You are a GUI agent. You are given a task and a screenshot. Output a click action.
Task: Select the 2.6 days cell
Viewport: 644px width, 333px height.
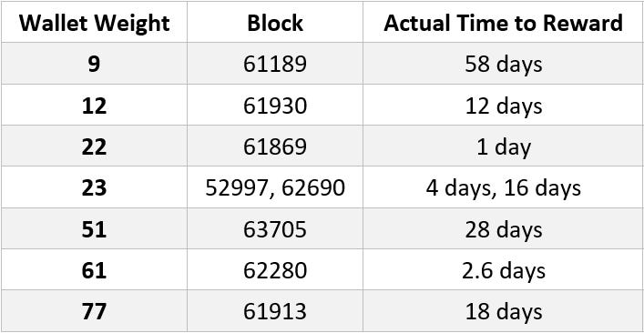point(503,269)
